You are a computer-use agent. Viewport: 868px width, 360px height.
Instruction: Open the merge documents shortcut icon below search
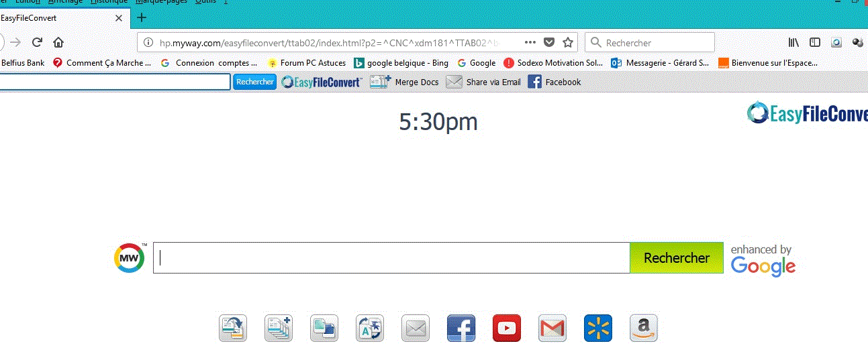(x=279, y=328)
